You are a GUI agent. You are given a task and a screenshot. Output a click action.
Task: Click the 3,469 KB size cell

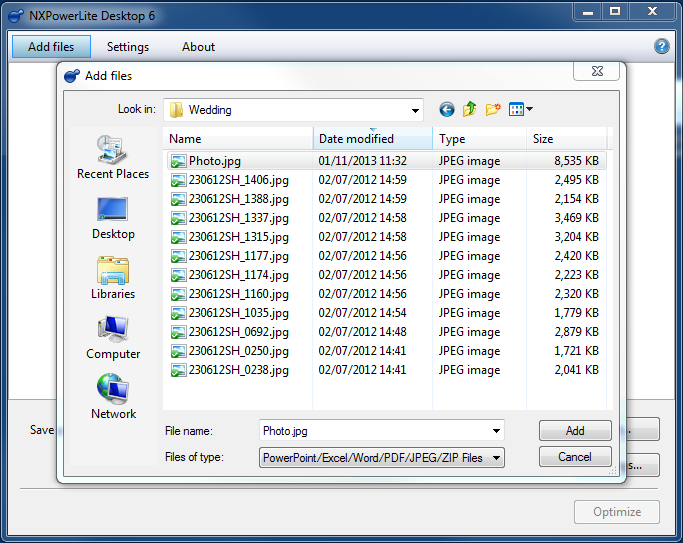click(576, 218)
